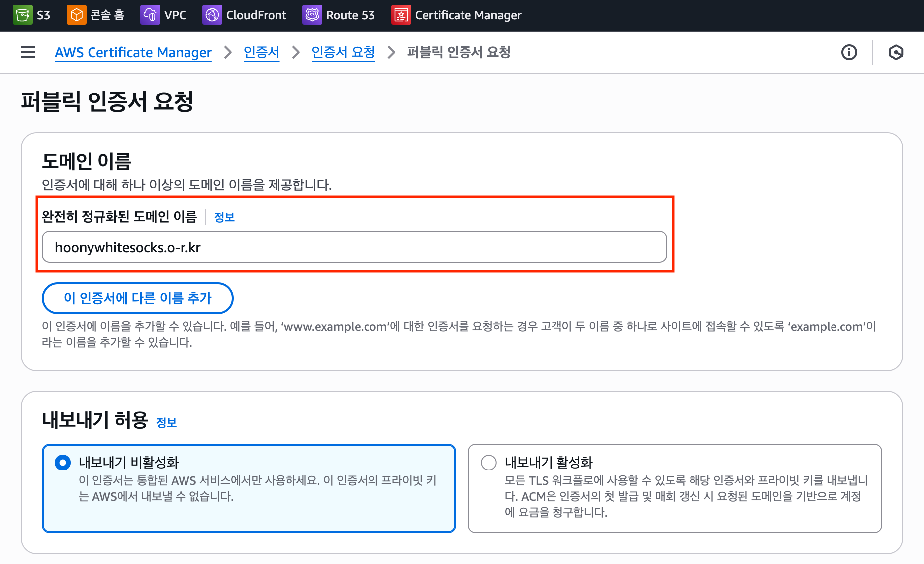
Task: Navigate to '인증서 요청' breadcrumb
Action: point(343,52)
